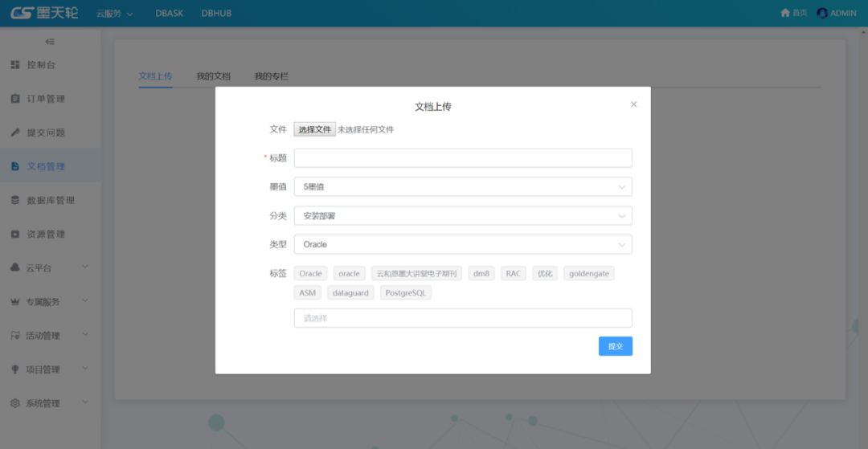This screenshot has height=449, width=868.
Task: Open the DBHUB top menu item
Action: 216,13
